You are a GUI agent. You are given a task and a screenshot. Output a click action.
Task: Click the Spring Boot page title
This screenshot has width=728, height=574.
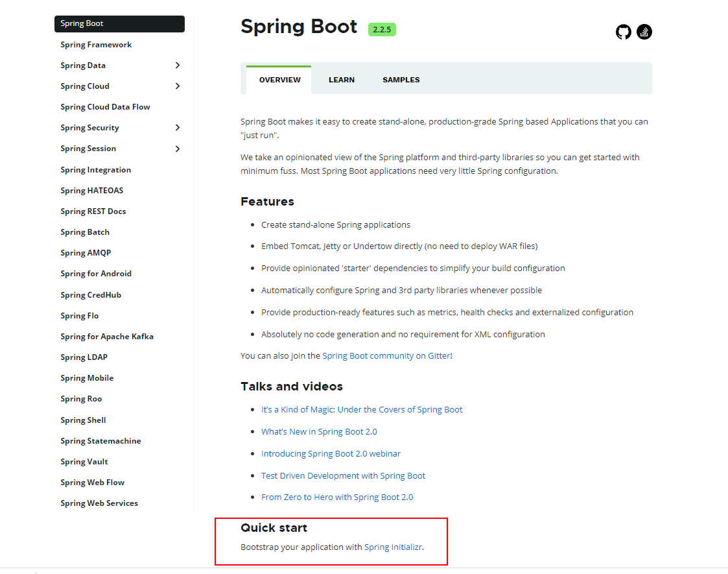(299, 27)
